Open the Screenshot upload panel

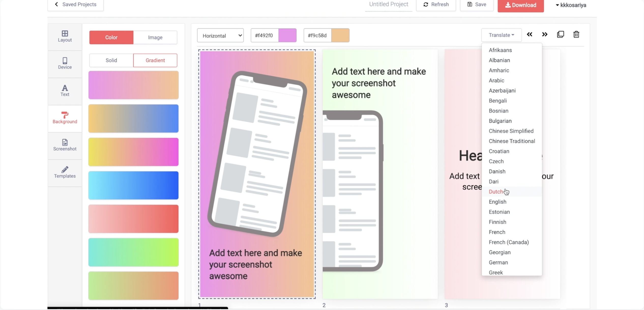[65, 145]
